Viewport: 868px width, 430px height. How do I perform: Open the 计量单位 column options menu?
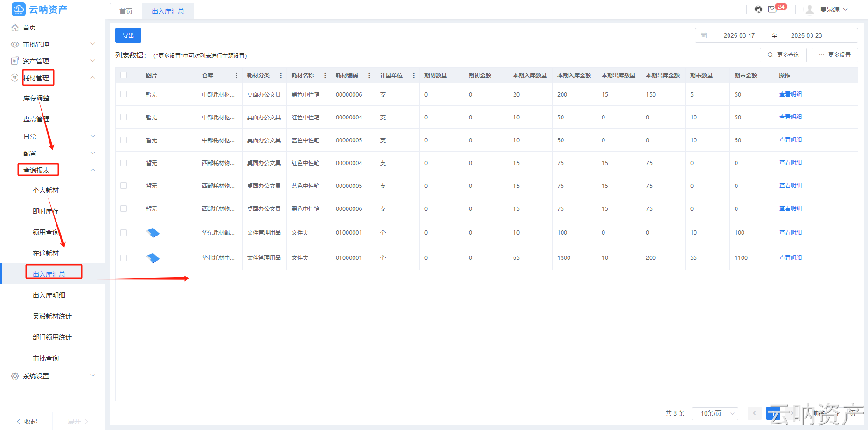point(414,76)
